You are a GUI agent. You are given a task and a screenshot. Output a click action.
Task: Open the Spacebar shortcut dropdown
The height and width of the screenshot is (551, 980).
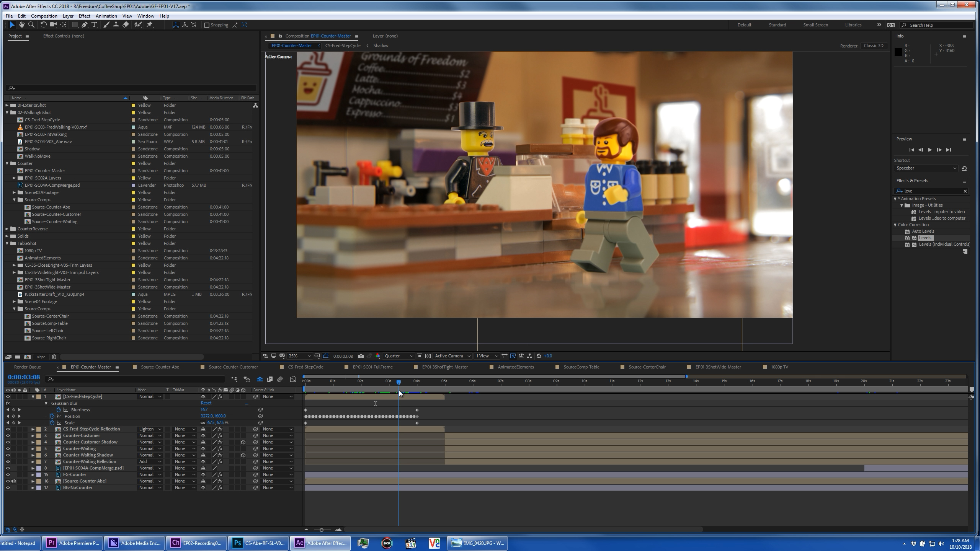point(926,168)
